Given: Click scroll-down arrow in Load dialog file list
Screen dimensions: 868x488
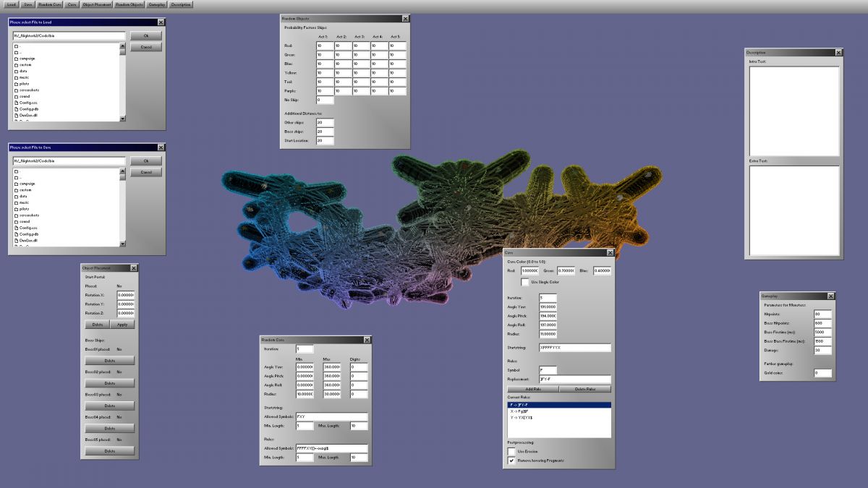Looking at the screenshot, I should (122, 119).
